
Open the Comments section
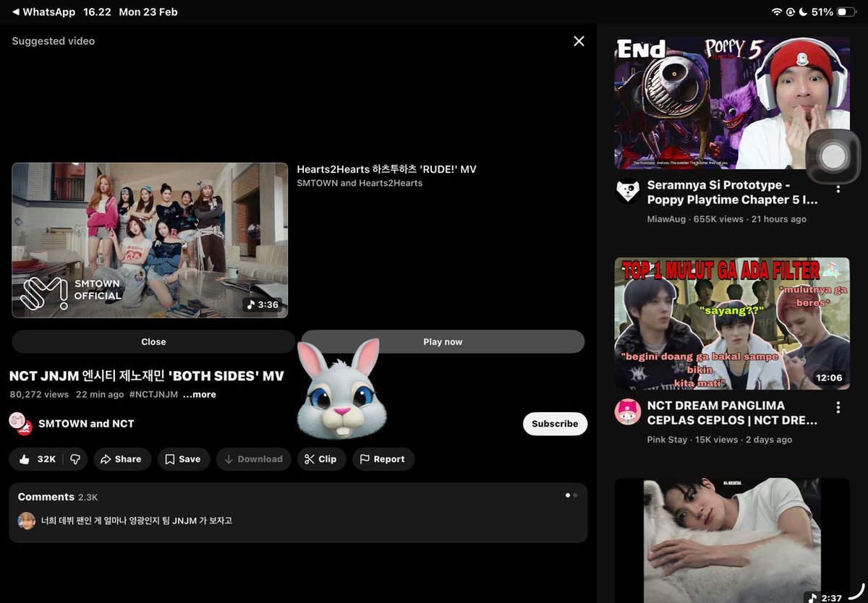tap(298, 513)
